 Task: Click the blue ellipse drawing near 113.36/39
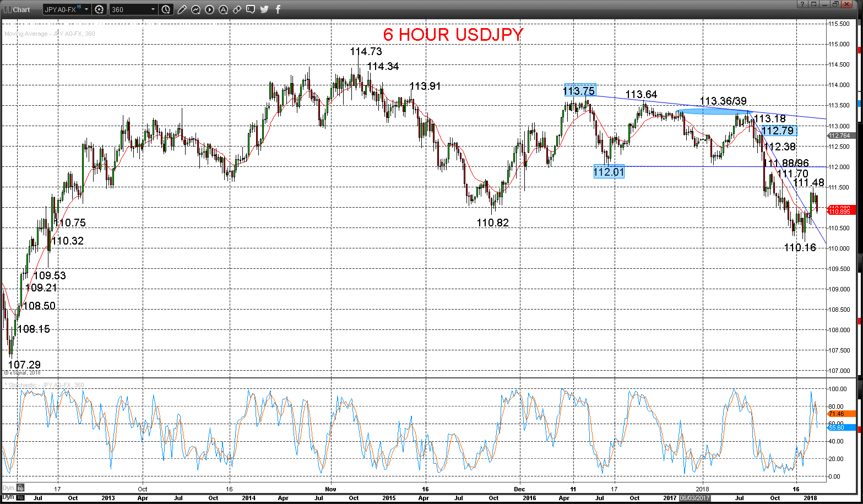coord(714,112)
